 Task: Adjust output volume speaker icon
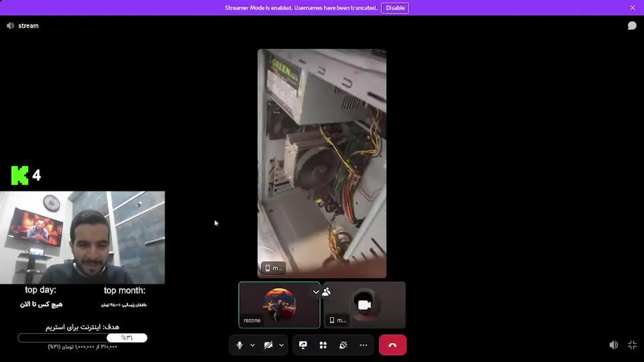[x=613, y=345]
